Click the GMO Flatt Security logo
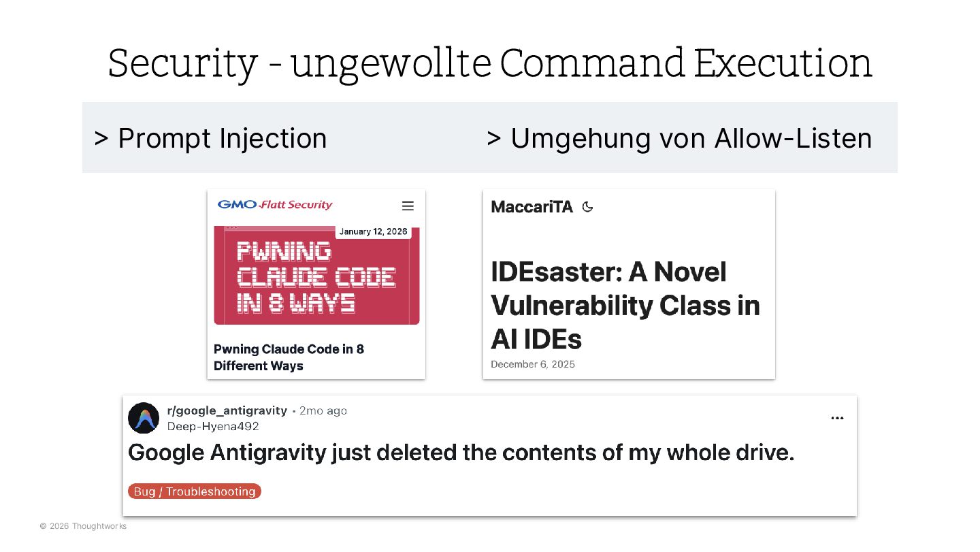 point(275,205)
